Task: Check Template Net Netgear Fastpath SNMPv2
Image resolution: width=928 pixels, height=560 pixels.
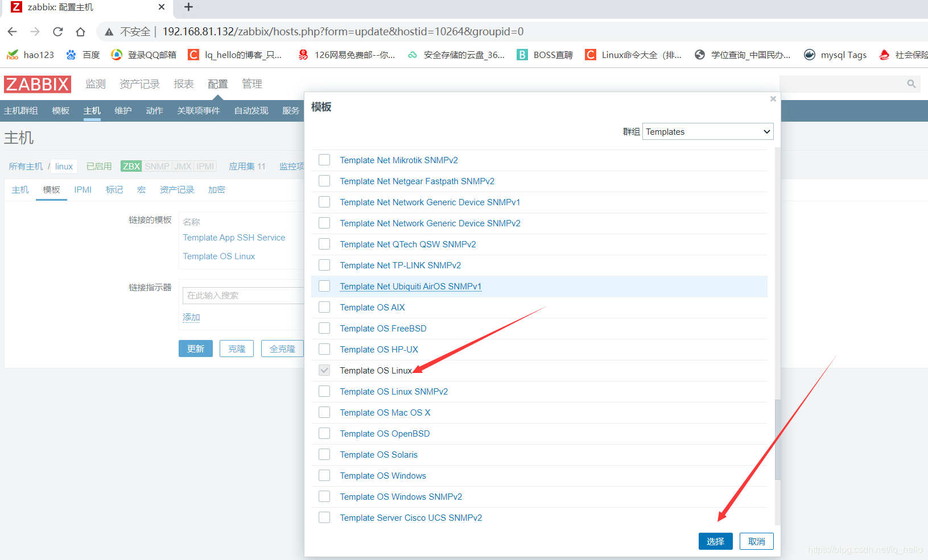Action: [324, 181]
